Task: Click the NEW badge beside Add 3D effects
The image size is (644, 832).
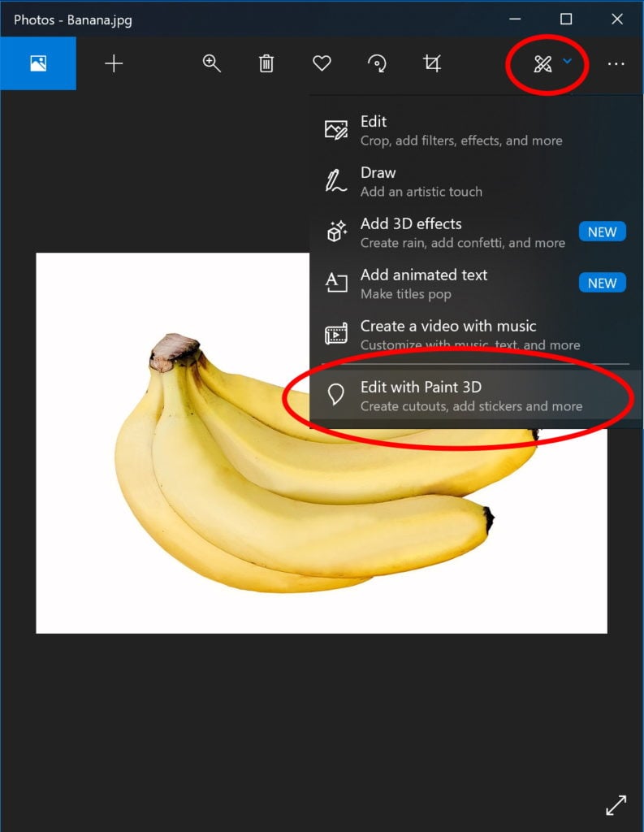Action: (x=602, y=232)
